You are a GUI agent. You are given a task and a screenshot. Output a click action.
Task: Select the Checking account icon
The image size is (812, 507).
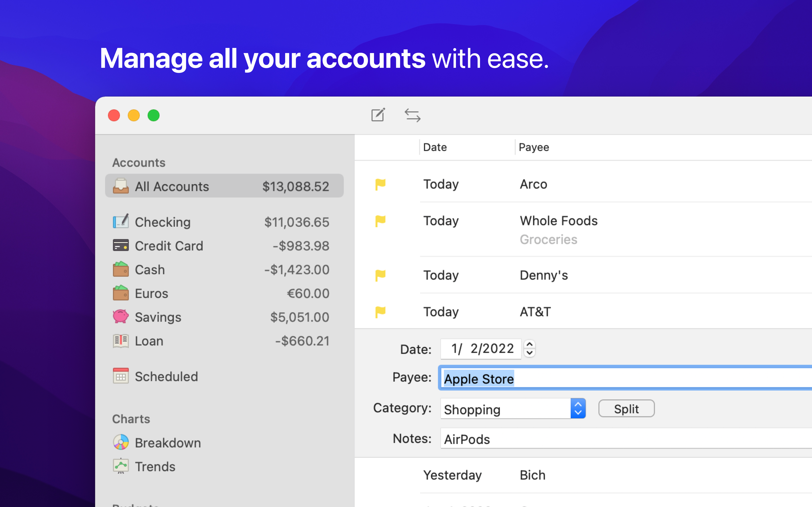coord(121,222)
